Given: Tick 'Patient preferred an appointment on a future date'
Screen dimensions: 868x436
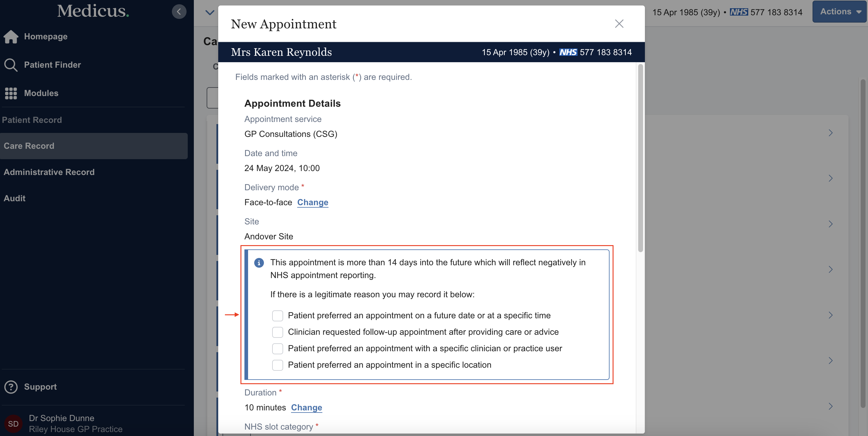Looking at the screenshot, I should [277, 316].
